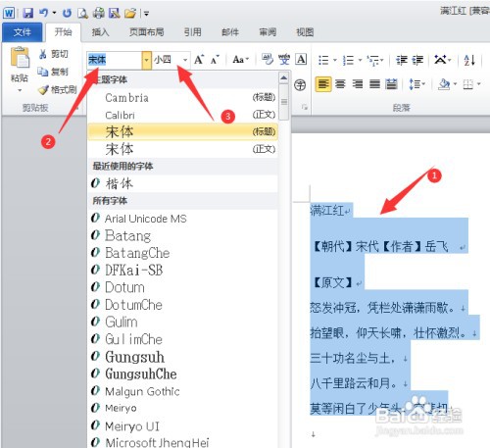This screenshot has height=448, width=490.
Task: Switch to the 页面布局 tab
Action: [x=147, y=32]
